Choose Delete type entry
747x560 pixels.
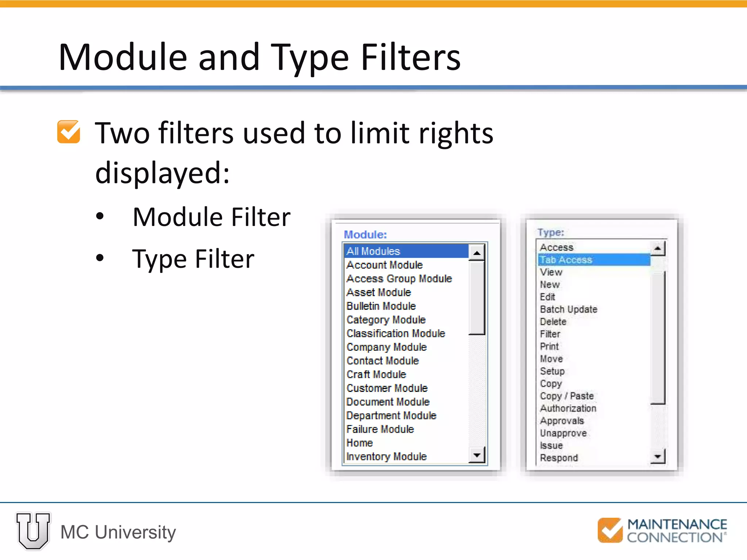594,322
